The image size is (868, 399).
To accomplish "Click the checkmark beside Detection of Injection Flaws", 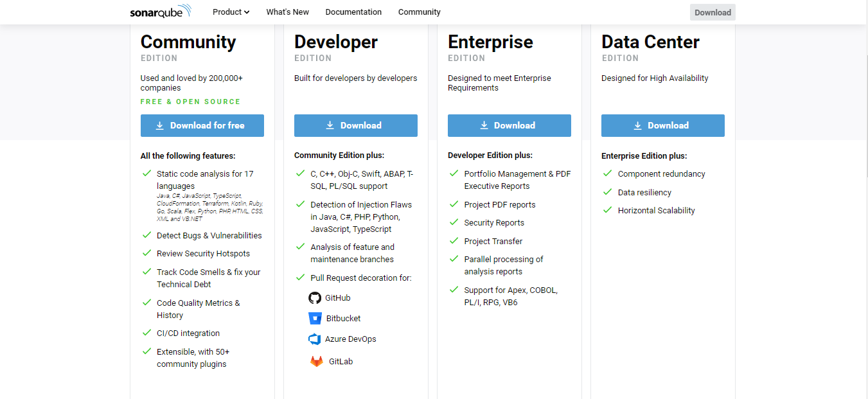I will tap(300, 204).
